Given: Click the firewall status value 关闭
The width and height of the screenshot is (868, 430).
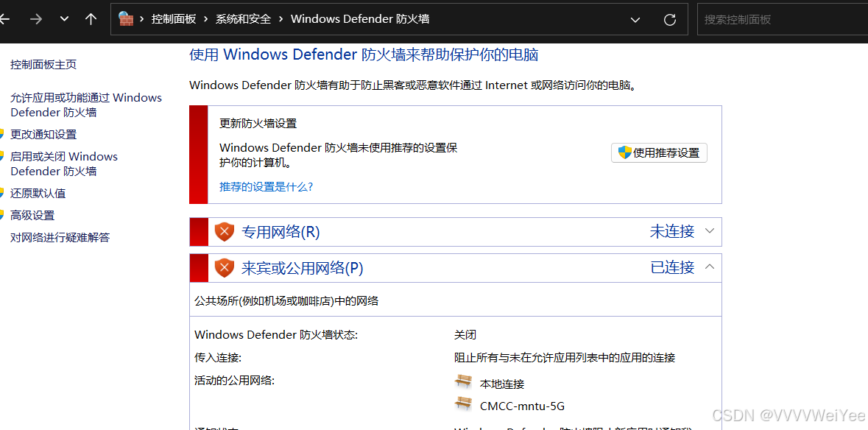Looking at the screenshot, I should [465, 335].
